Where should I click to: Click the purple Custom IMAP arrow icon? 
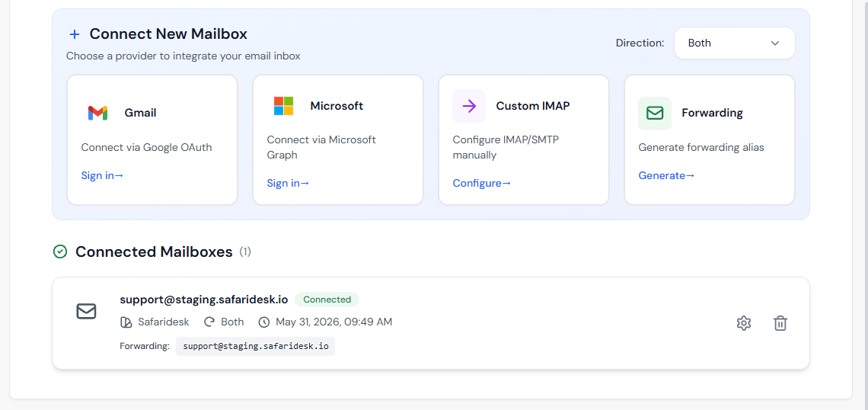click(x=469, y=105)
